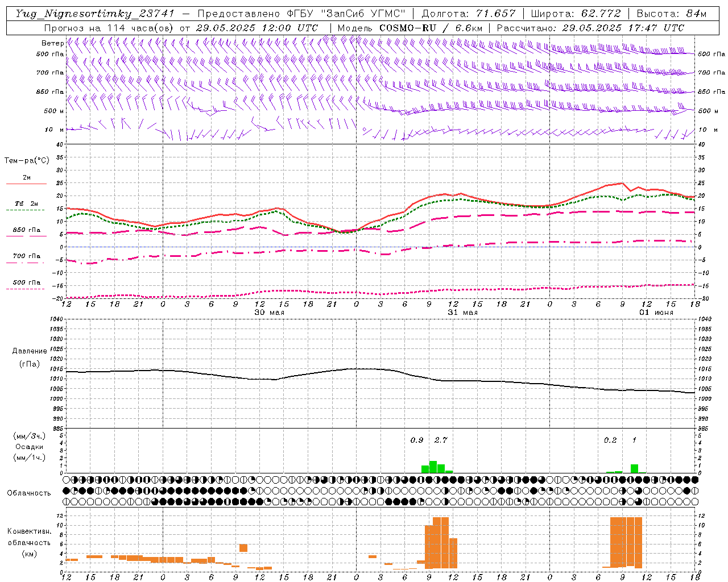Click the 'Td 2м' dew point legend entry

coord(27,203)
